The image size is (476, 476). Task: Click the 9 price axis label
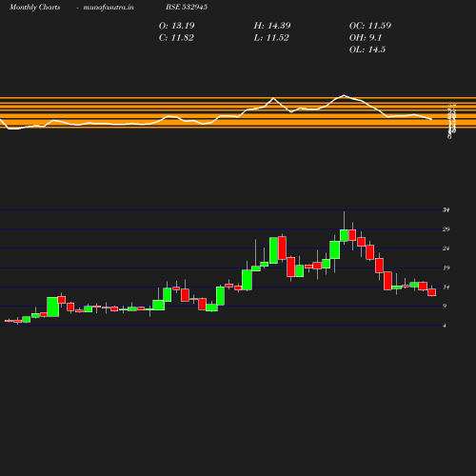coord(445,306)
